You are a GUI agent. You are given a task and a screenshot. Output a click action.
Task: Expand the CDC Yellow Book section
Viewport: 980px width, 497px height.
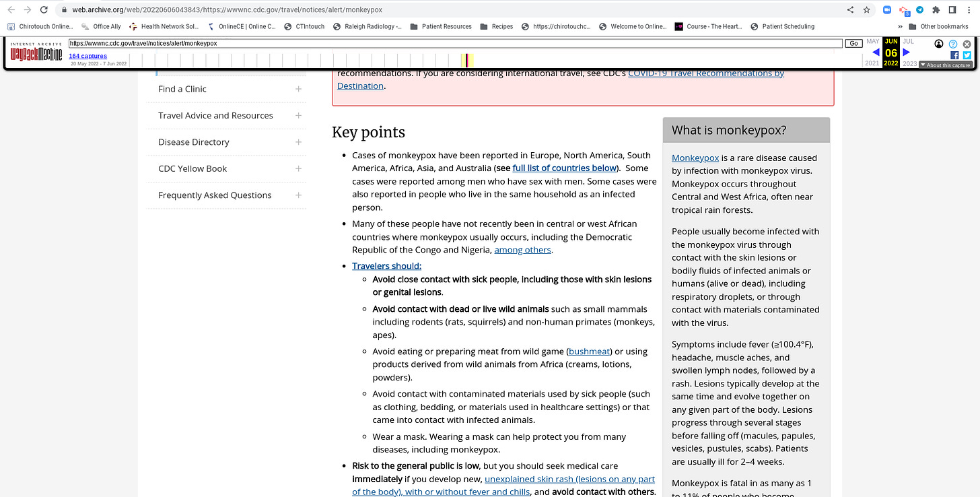point(298,169)
